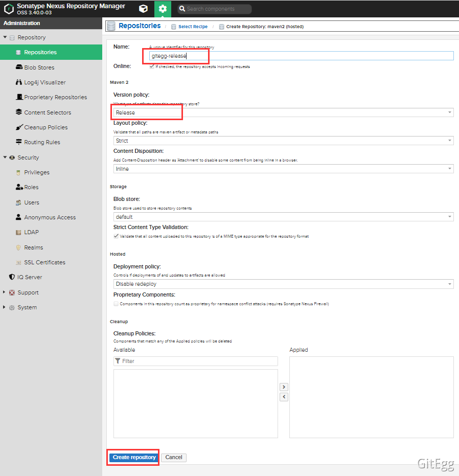Click the Content Selectors layers icon

pyautogui.click(x=19, y=112)
